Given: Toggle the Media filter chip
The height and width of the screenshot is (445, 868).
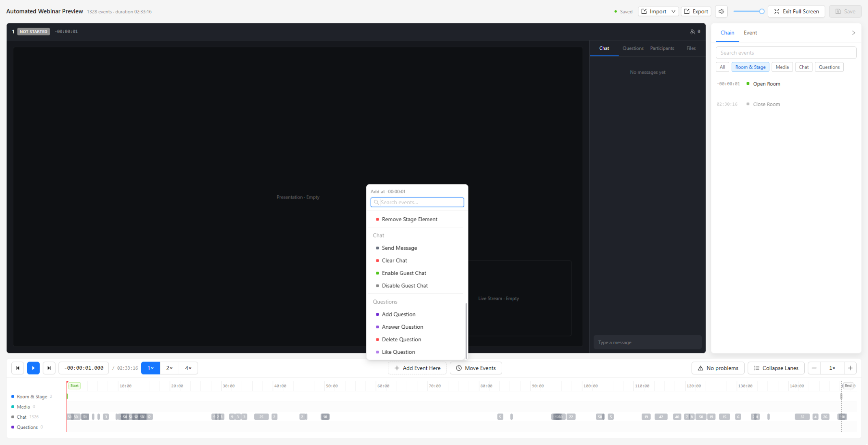Looking at the screenshot, I should pos(782,67).
